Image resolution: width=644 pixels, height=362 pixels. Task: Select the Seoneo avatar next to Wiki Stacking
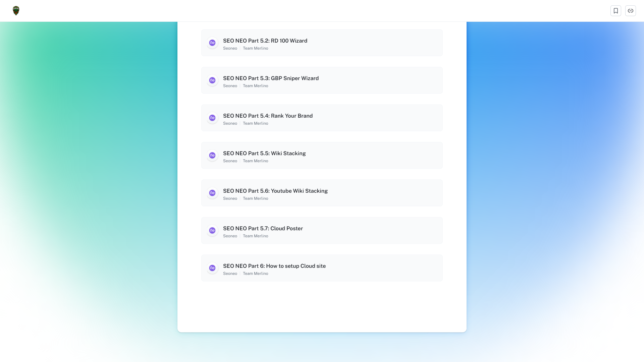coord(212,155)
